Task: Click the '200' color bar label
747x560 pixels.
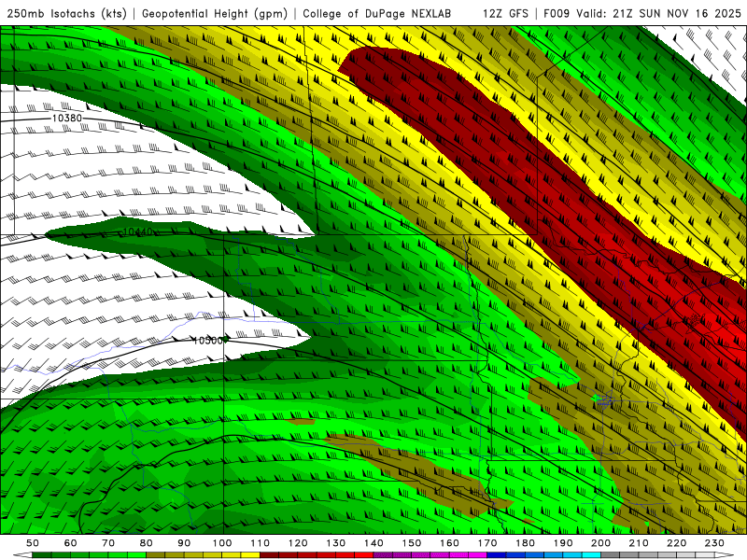Action: click(x=600, y=543)
